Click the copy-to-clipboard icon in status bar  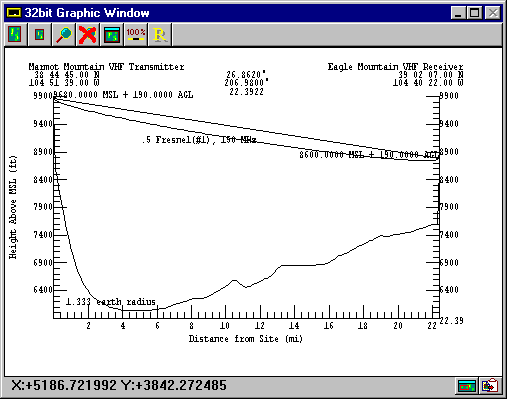(490, 386)
